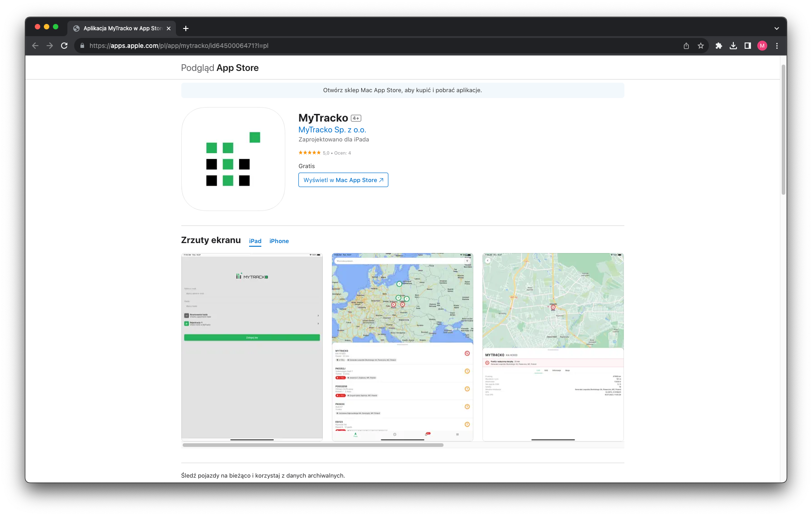The height and width of the screenshot is (516, 812).
Task: Switch screenshots to iPhone tab
Action: 279,241
